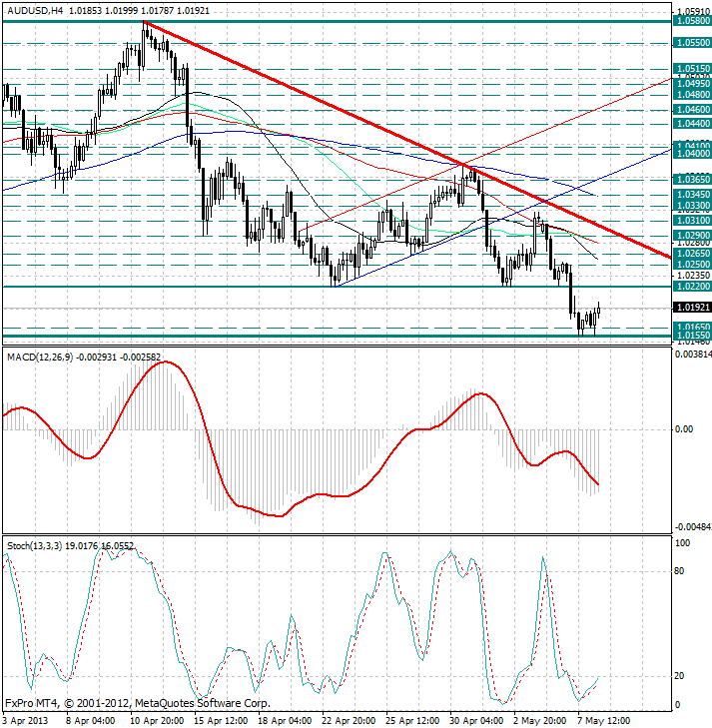Click the 8 Apr 04:00 time label
The width and height of the screenshot is (712, 728).
92,721
